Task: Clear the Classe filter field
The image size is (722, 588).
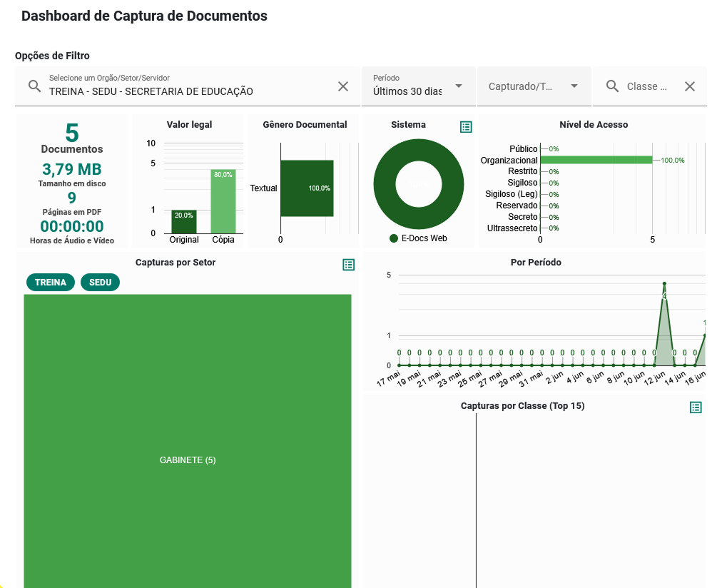Action: click(x=689, y=86)
